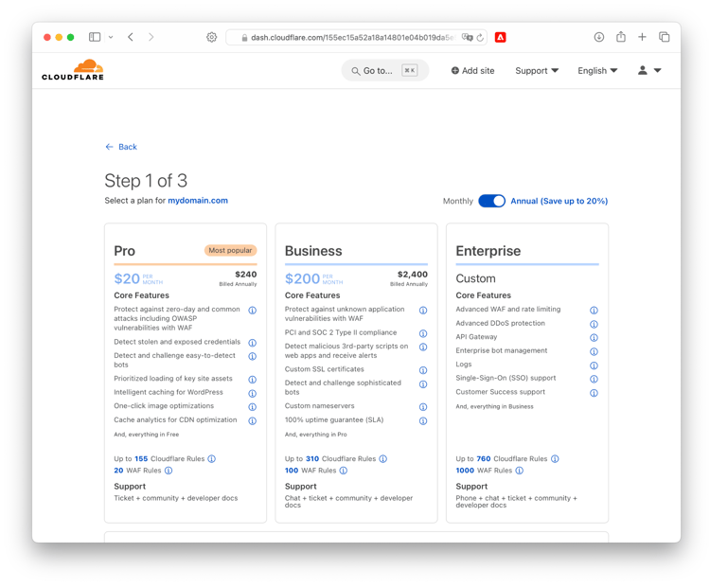The image size is (710, 588).
Task: Open info icon beside API Gateway
Action: [x=595, y=338]
